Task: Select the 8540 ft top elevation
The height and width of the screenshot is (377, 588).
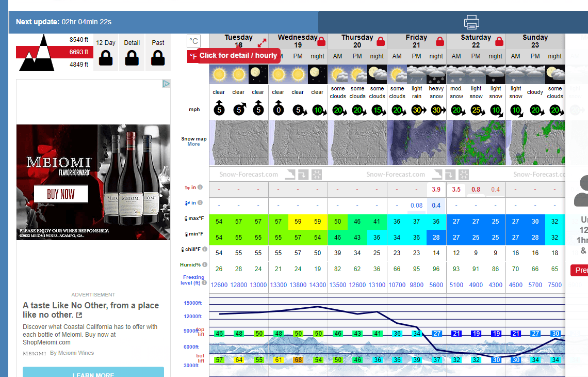Action: click(79, 39)
